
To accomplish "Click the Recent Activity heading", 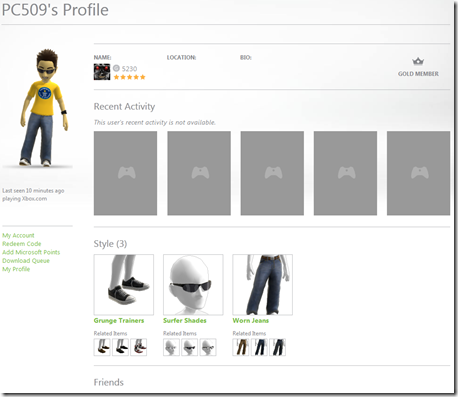I will [124, 107].
